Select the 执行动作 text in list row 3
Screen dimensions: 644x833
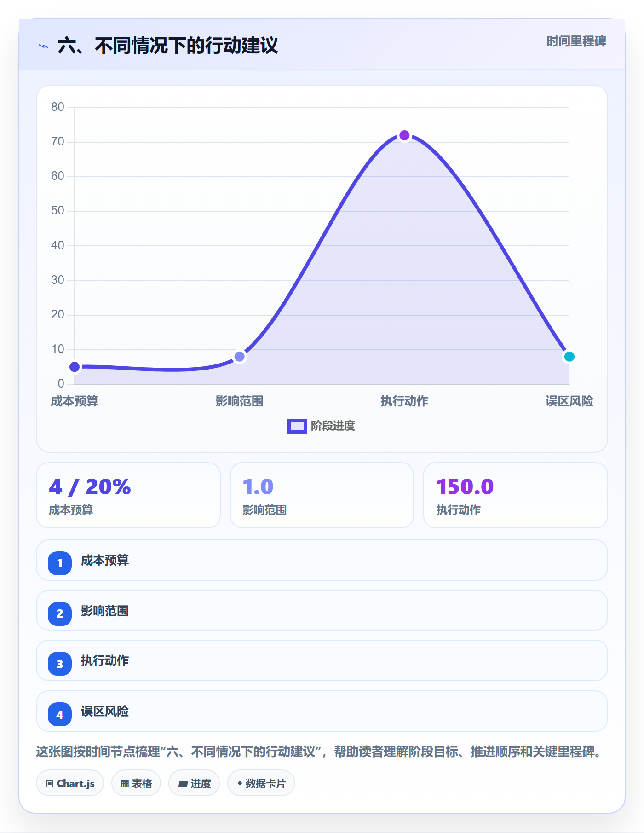pos(105,661)
